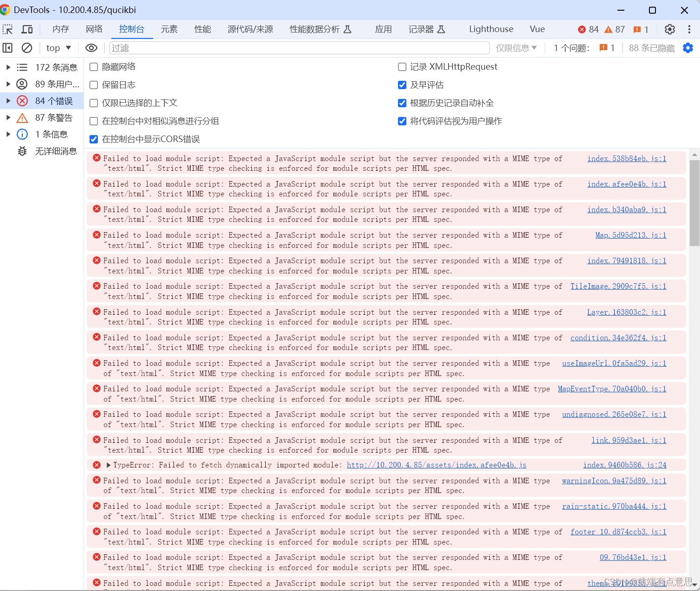Image resolution: width=700 pixels, height=591 pixels.
Task: Click the 88 条已隐藏 text
Action: pos(652,48)
